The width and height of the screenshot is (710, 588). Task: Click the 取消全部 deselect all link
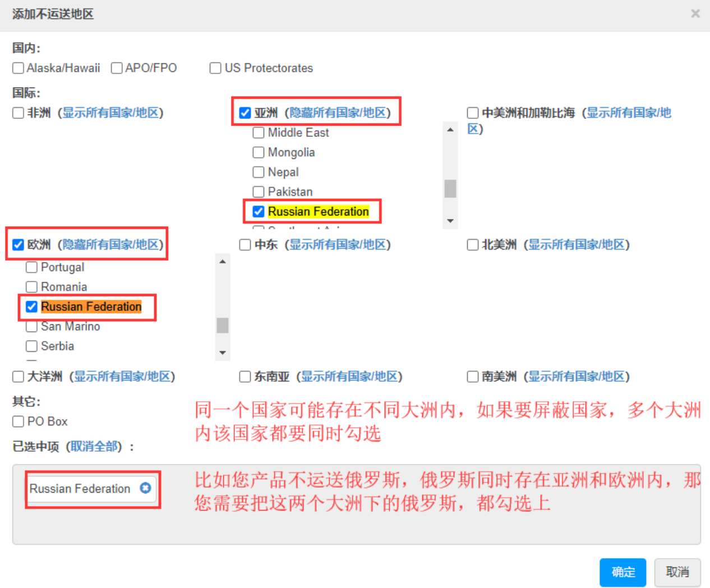coord(95,447)
